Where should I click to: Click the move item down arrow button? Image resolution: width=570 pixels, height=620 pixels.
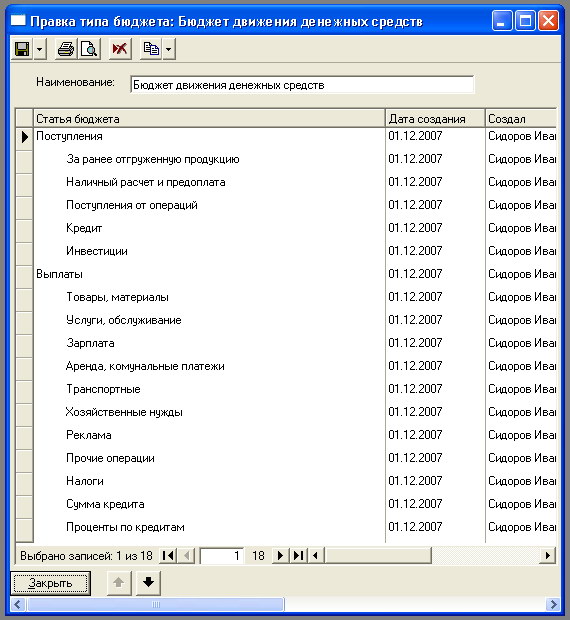tap(148, 583)
